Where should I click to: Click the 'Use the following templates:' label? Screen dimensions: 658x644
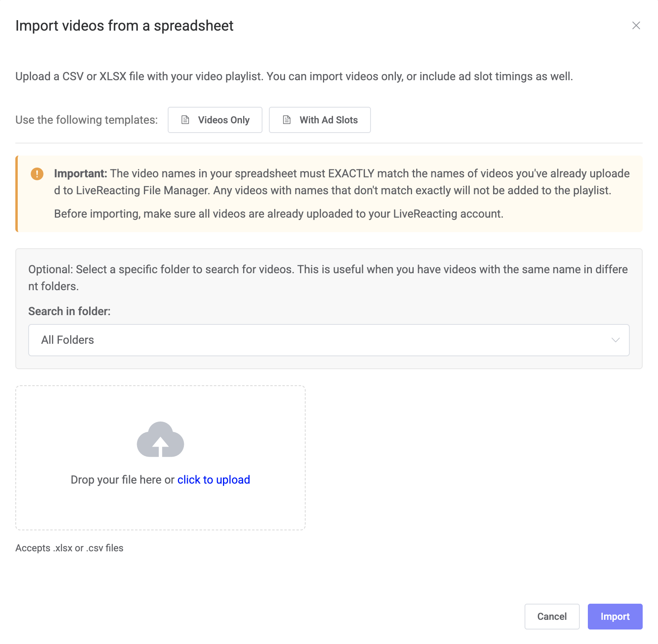(x=86, y=120)
